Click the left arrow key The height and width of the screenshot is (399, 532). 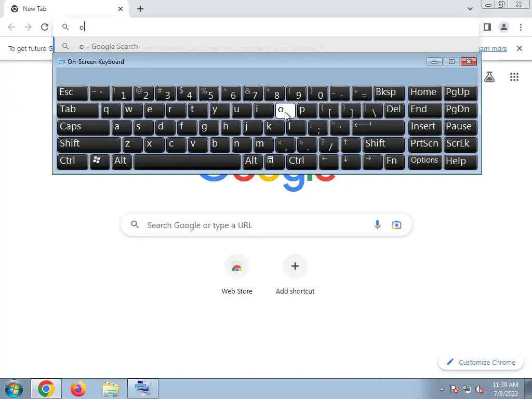(329, 162)
